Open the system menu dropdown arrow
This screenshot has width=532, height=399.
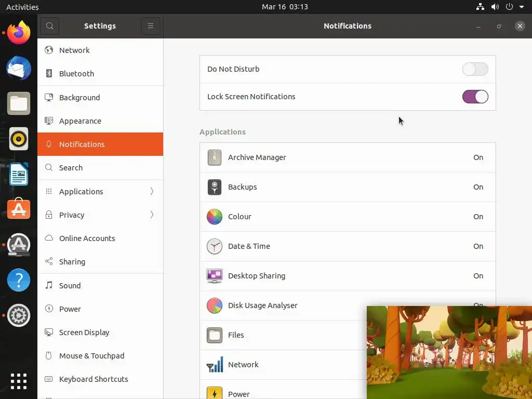[522, 7]
